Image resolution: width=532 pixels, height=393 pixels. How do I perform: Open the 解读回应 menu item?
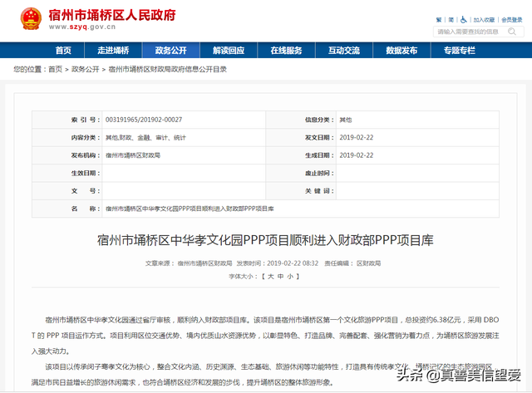(x=229, y=51)
